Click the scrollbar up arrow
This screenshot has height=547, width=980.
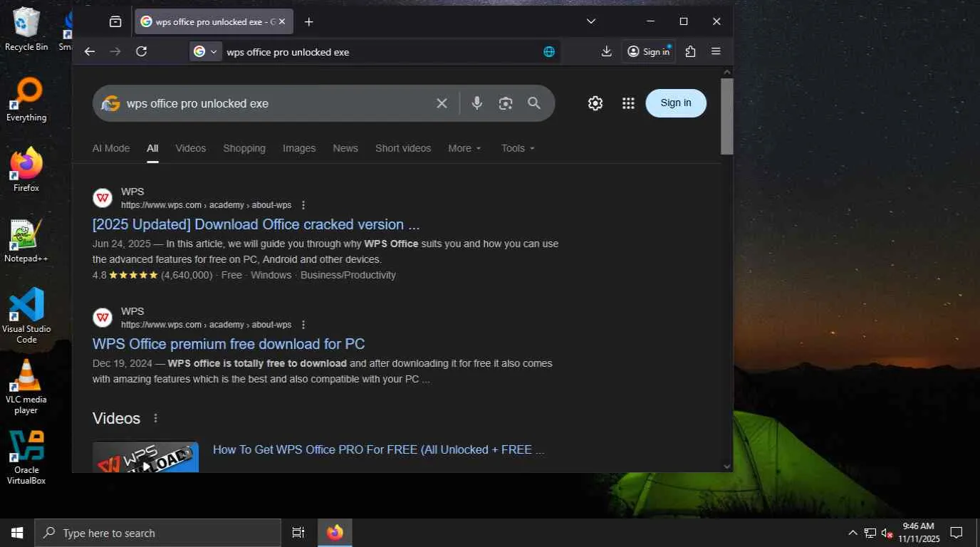pyautogui.click(x=727, y=72)
